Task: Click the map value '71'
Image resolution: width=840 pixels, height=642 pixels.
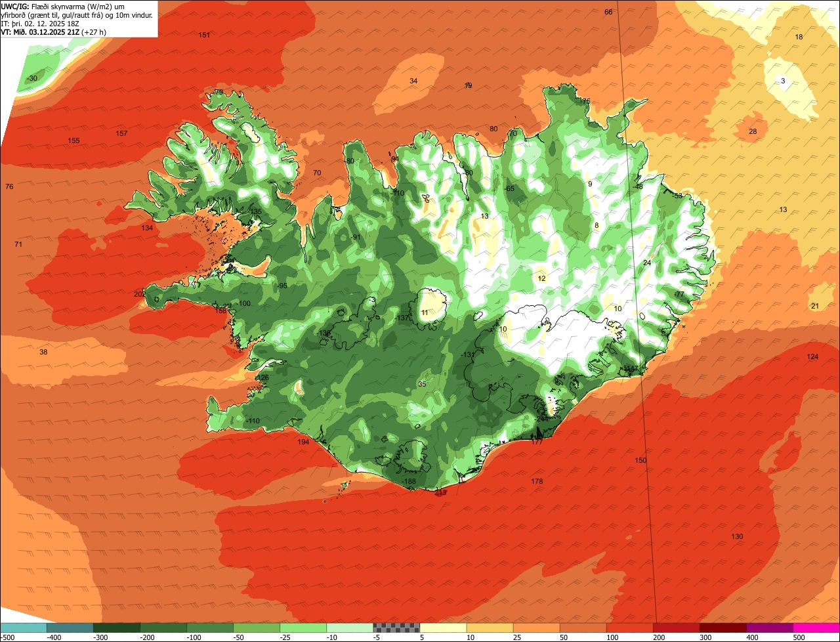Action: pos(18,244)
